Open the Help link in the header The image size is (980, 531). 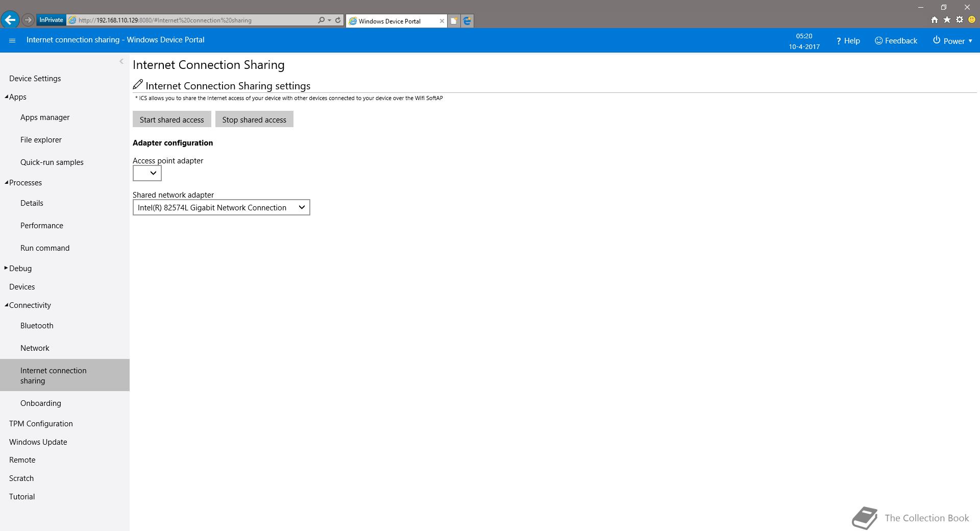click(x=848, y=41)
